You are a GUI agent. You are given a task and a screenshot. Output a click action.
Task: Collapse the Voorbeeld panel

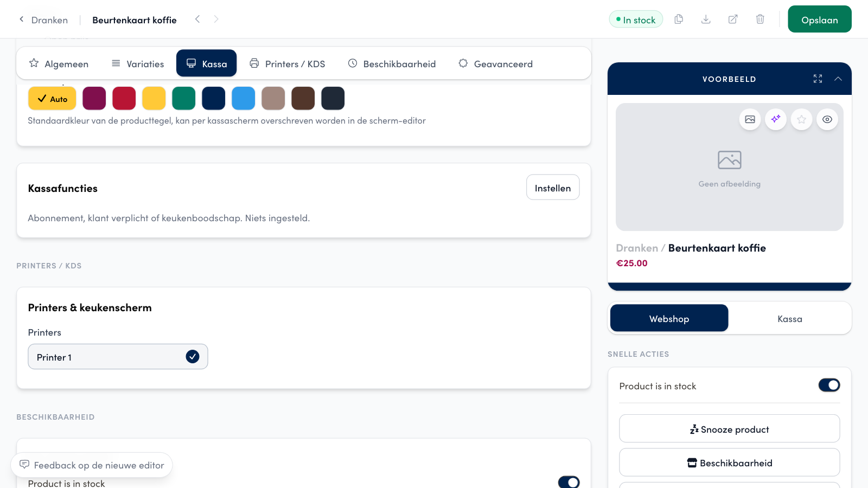(838, 79)
